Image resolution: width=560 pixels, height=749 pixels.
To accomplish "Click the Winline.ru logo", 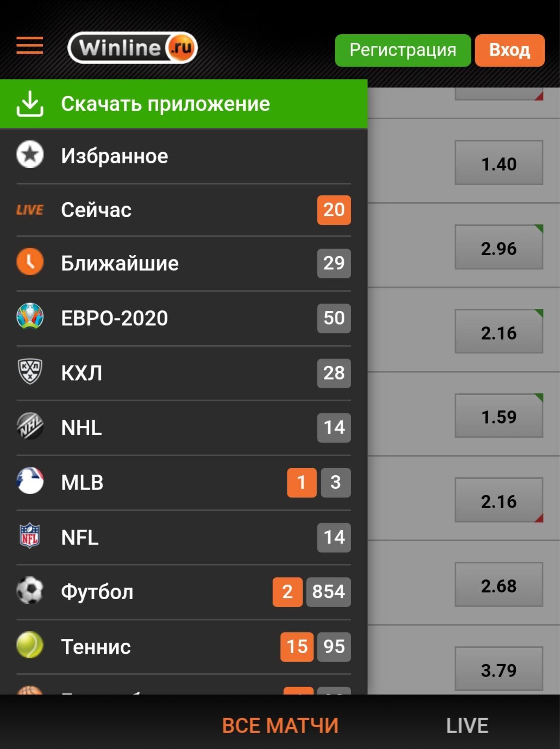I will 132,48.
